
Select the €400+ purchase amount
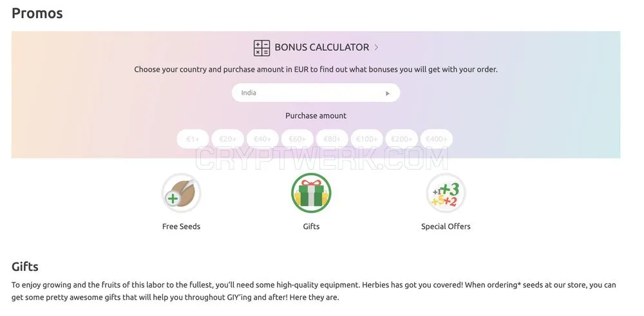(436, 139)
